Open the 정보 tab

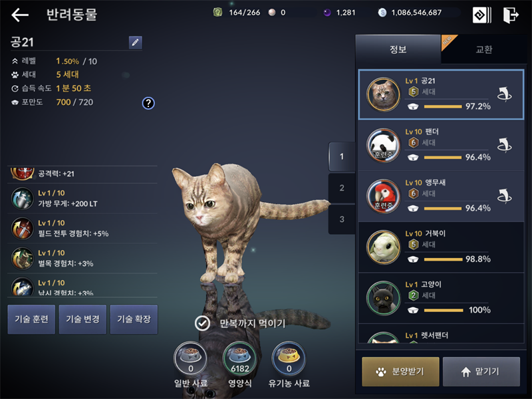398,49
